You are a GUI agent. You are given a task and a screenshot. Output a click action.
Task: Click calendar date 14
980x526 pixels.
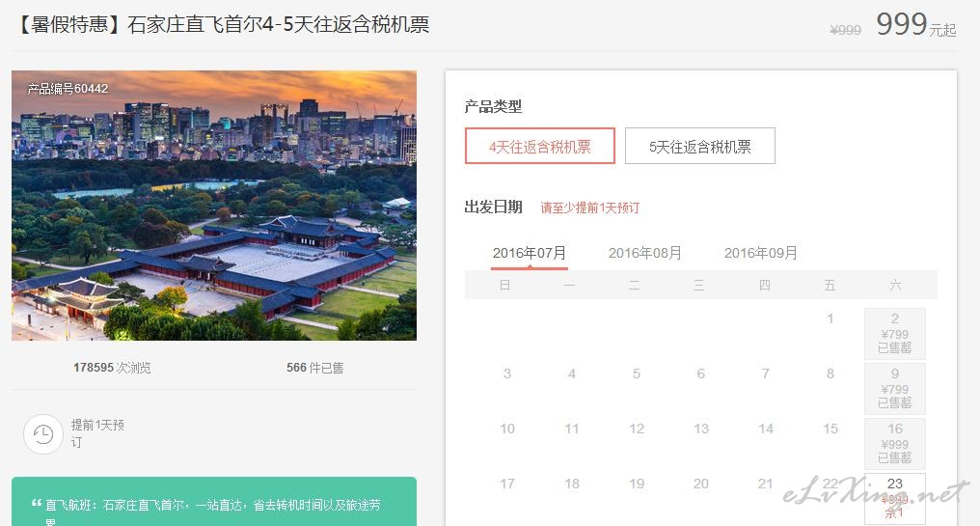766,429
